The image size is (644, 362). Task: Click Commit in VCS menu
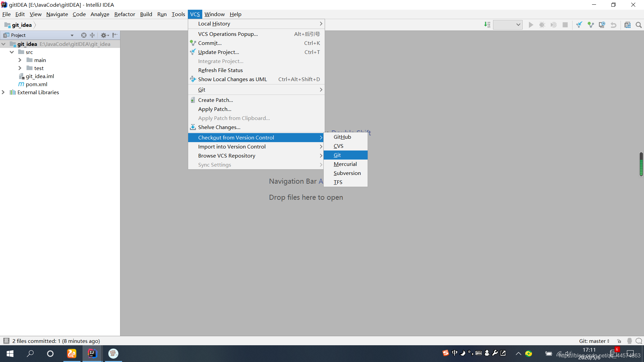tap(256, 43)
